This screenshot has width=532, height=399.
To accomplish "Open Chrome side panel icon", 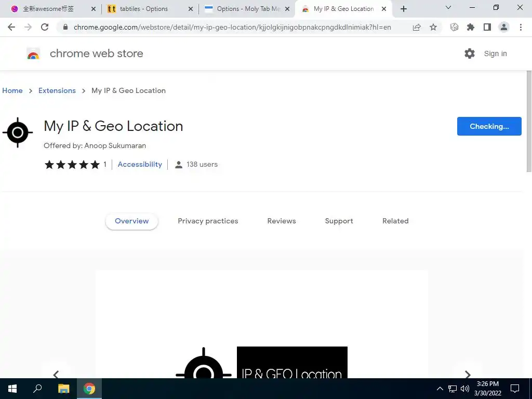I will (487, 27).
